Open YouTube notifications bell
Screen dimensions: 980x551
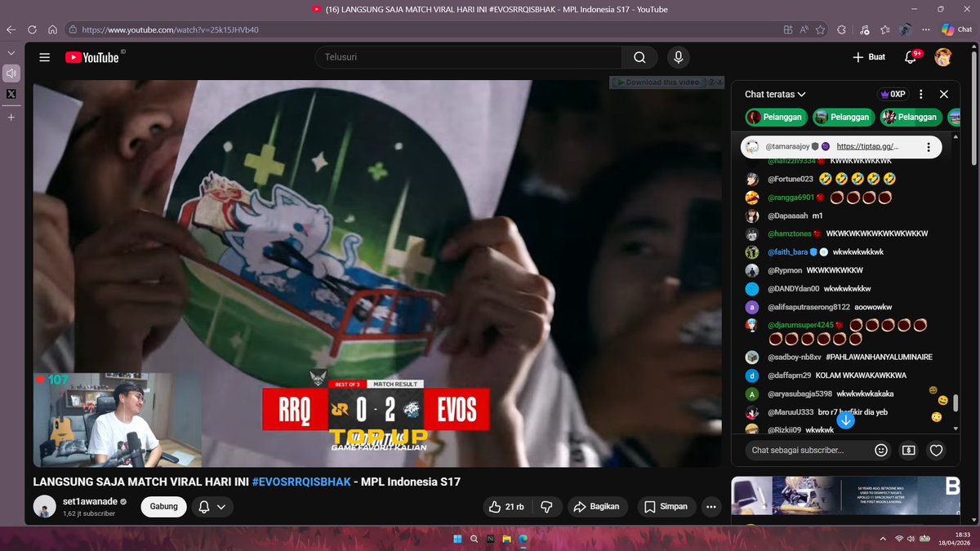click(x=911, y=57)
